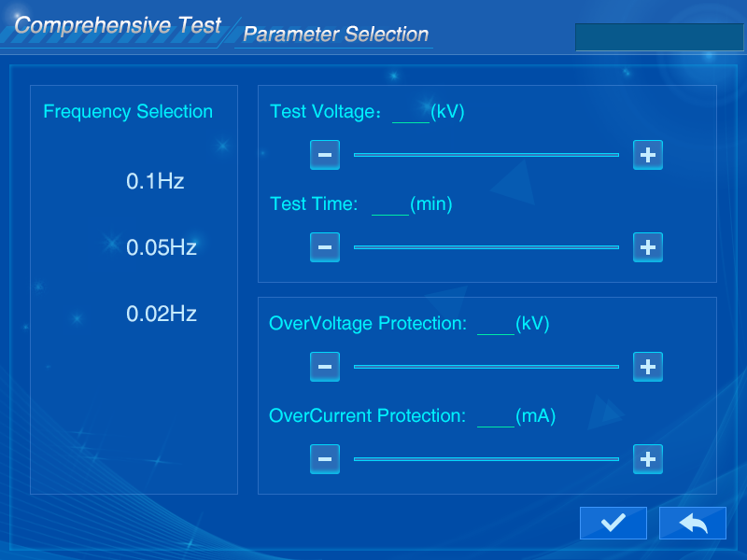Click the Test Voltage kV value field
This screenshot has height=560, width=747.
click(x=411, y=113)
